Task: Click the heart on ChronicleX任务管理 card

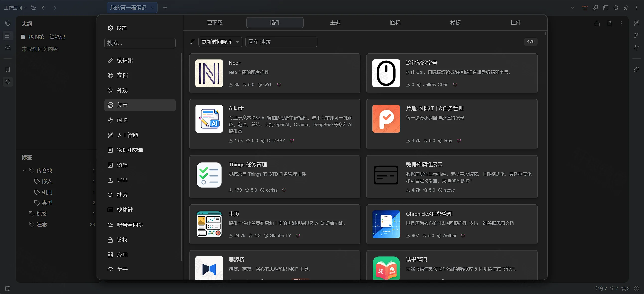Action: (463, 236)
